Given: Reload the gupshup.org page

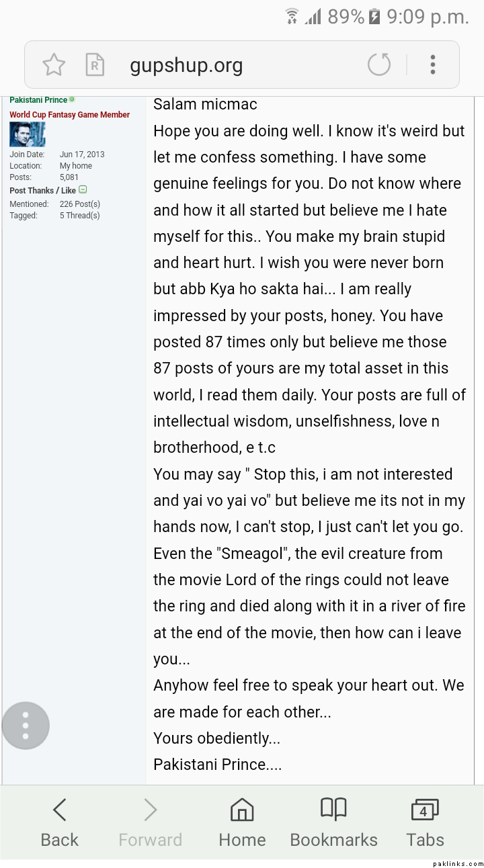Looking at the screenshot, I should [x=379, y=65].
